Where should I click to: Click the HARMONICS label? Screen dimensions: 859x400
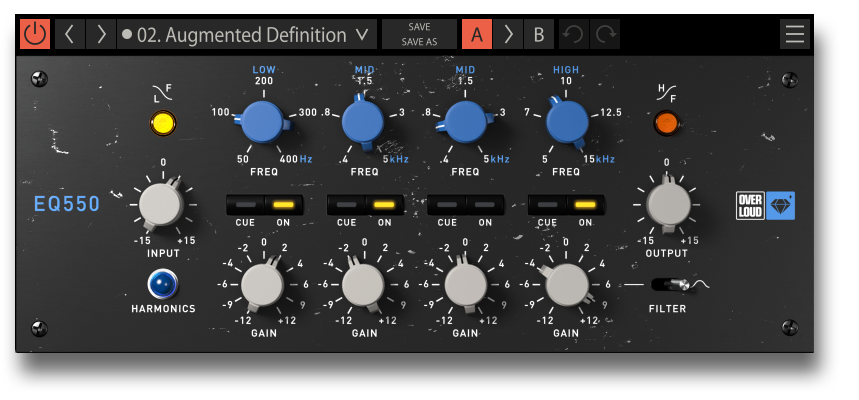tap(163, 308)
